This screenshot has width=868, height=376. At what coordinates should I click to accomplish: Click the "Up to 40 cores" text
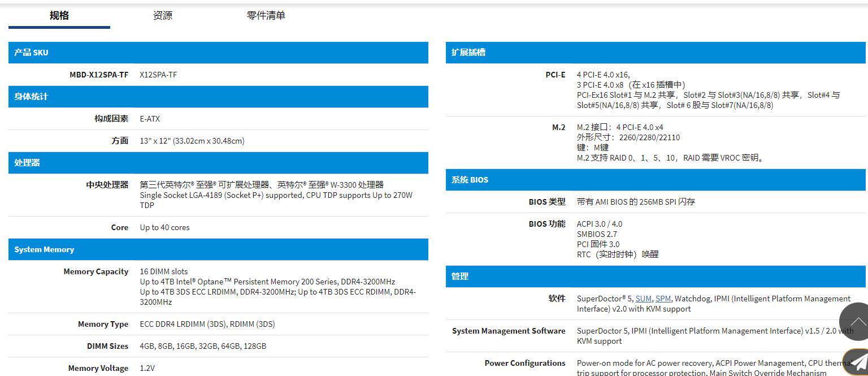(164, 227)
